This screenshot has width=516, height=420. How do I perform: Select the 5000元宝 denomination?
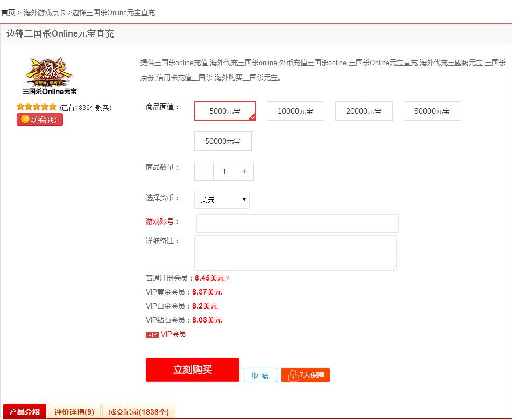coord(225,111)
